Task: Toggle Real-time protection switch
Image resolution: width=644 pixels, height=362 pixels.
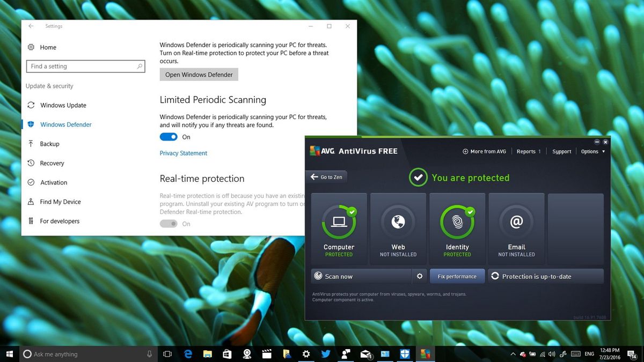Action: 168,224
